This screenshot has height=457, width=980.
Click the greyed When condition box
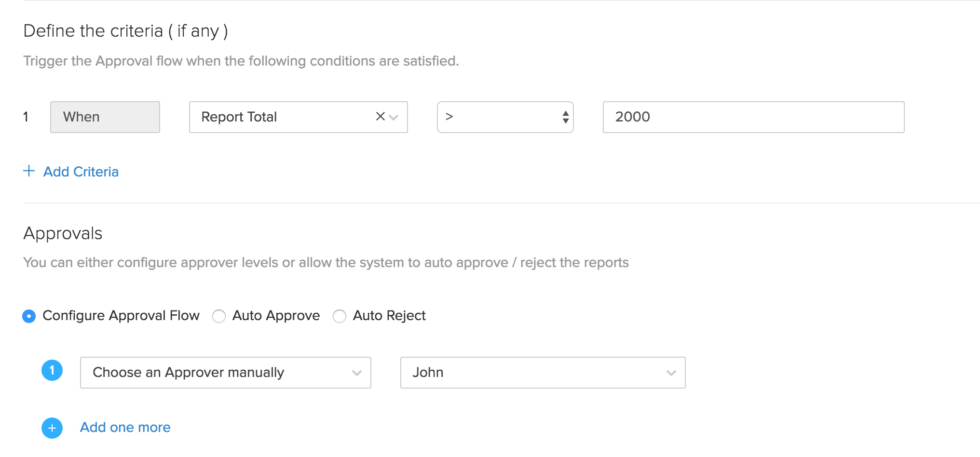click(105, 117)
